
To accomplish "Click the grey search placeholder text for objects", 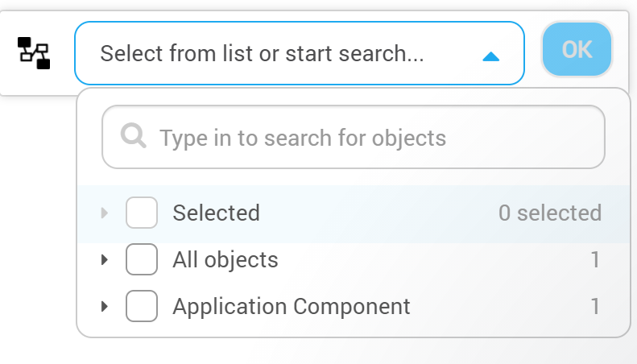I will click(x=303, y=138).
